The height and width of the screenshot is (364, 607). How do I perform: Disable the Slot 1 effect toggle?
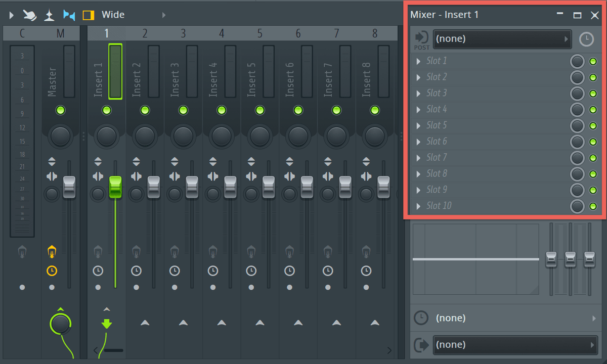click(593, 61)
